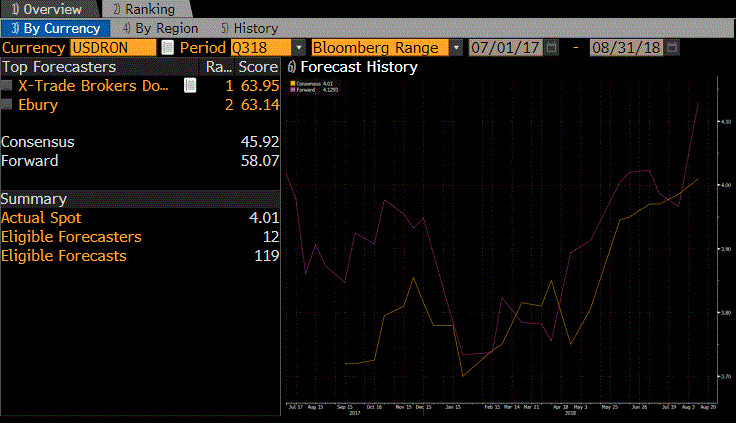The height and width of the screenshot is (423, 736).
Task: Toggle Ebury series checkbox
Action: (7, 104)
